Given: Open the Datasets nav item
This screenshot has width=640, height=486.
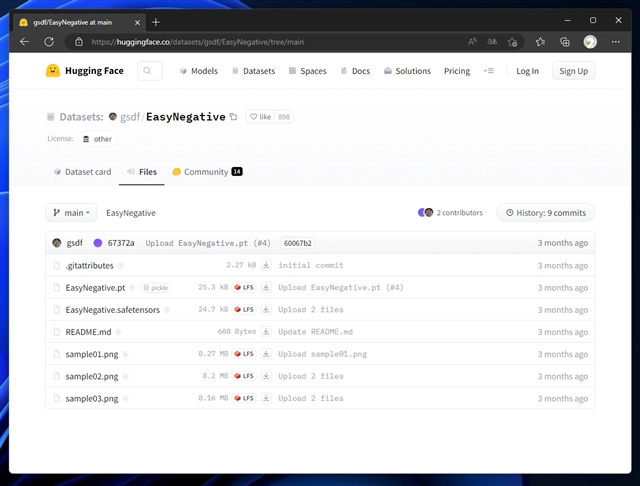Looking at the screenshot, I should coord(253,71).
